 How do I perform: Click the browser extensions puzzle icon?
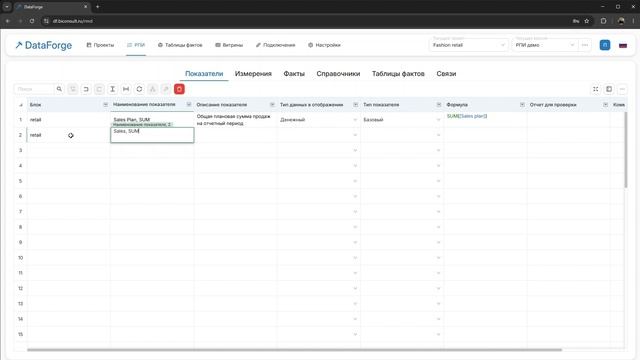(603, 21)
